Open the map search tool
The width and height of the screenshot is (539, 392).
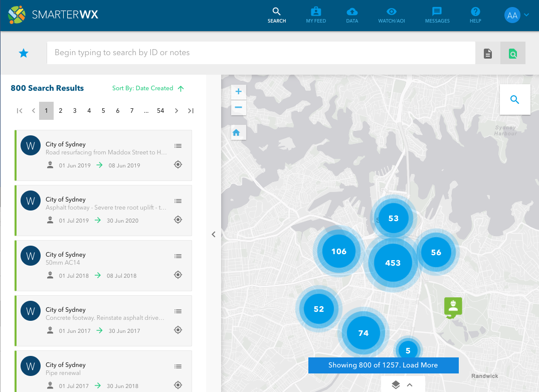pos(514,100)
